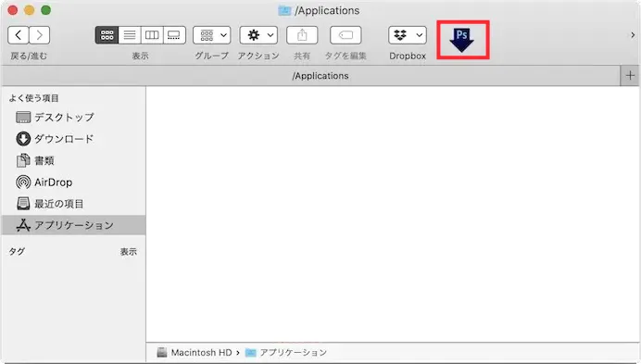Switch to list view
This screenshot has height=364, width=641.
[x=130, y=35]
